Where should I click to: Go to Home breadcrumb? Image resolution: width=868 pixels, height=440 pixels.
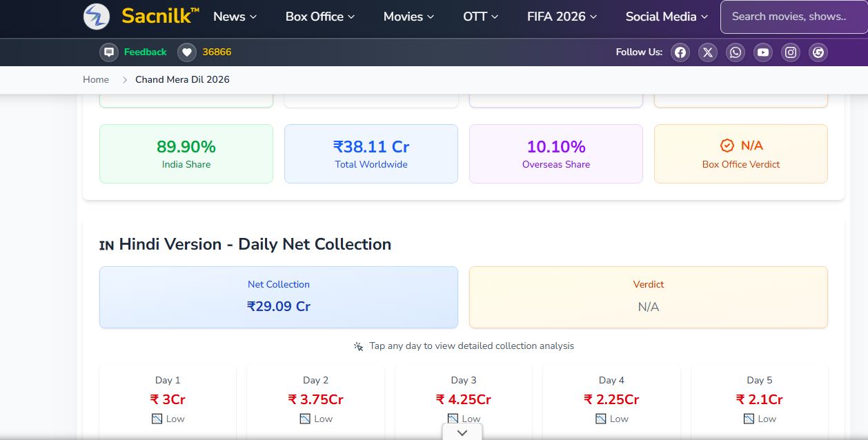(x=96, y=79)
